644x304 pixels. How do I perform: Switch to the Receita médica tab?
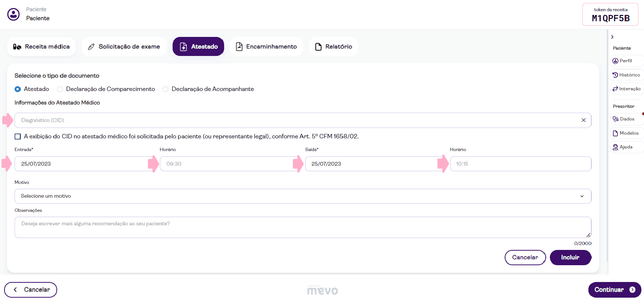pyautogui.click(x=41, y=47)
